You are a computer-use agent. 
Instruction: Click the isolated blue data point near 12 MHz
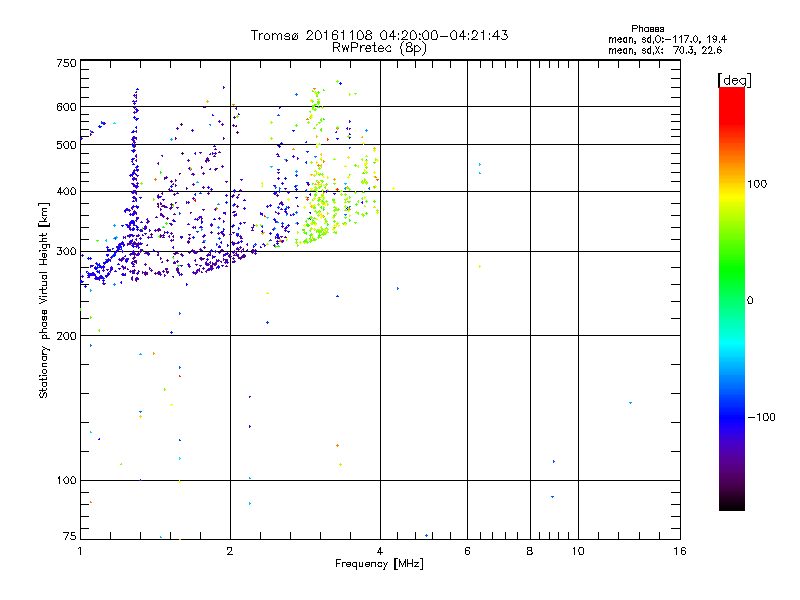[631, 403]
